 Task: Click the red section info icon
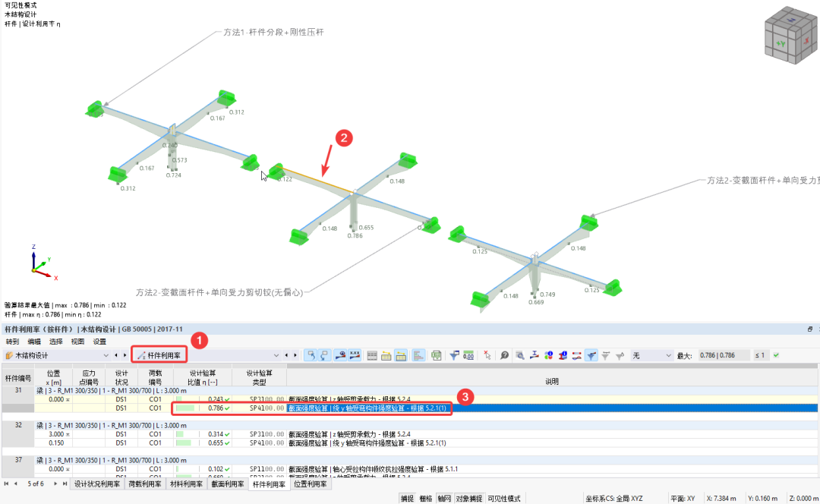pos(563,355)
